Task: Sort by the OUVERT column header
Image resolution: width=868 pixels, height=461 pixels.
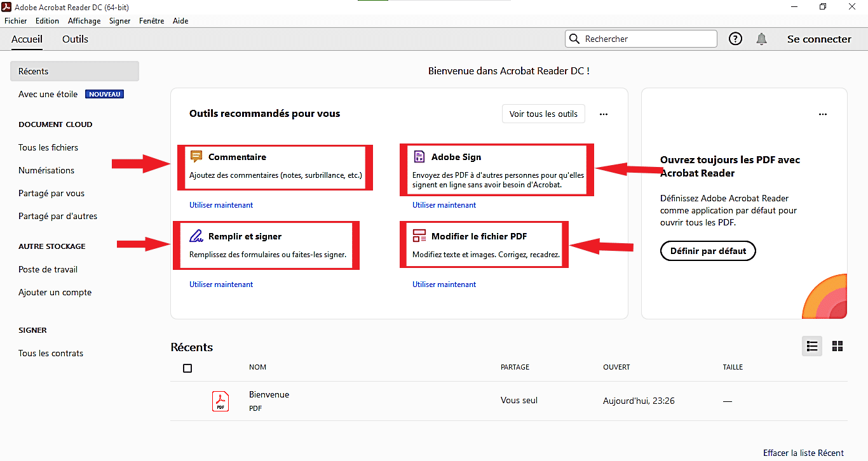Action: tap(616, 367)
